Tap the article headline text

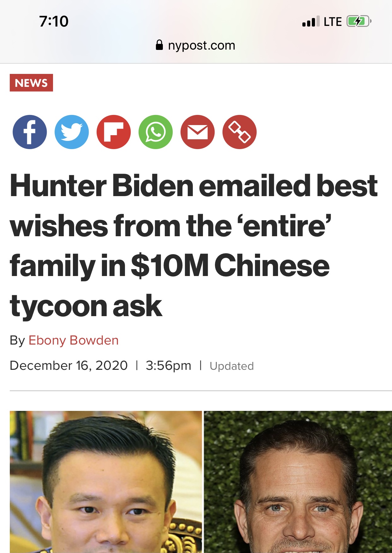pos(193,245)
